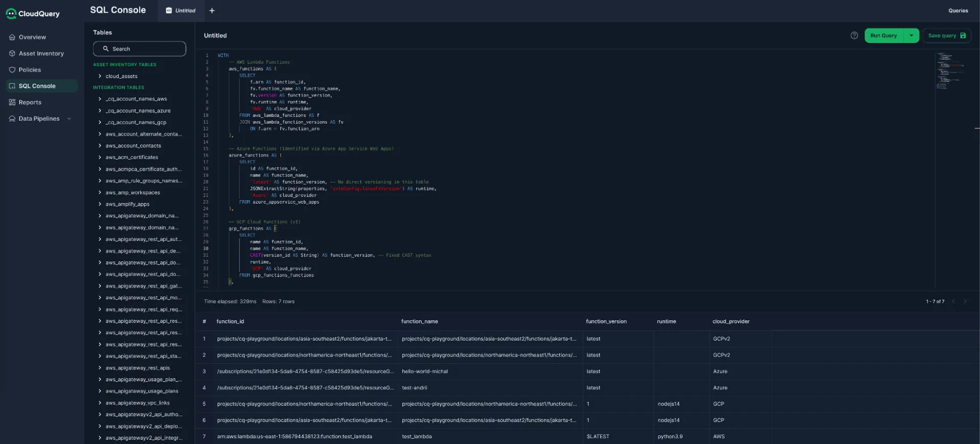980x444 pixels.
Task: Click search magnifier icon in Tables
Action: 106,49
